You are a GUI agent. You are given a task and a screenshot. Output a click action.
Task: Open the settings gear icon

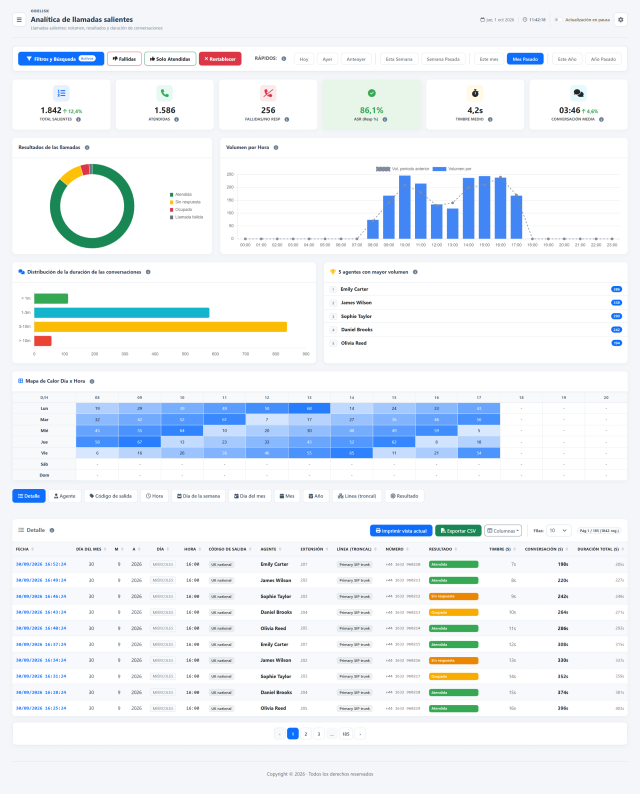tap(621, 20)
